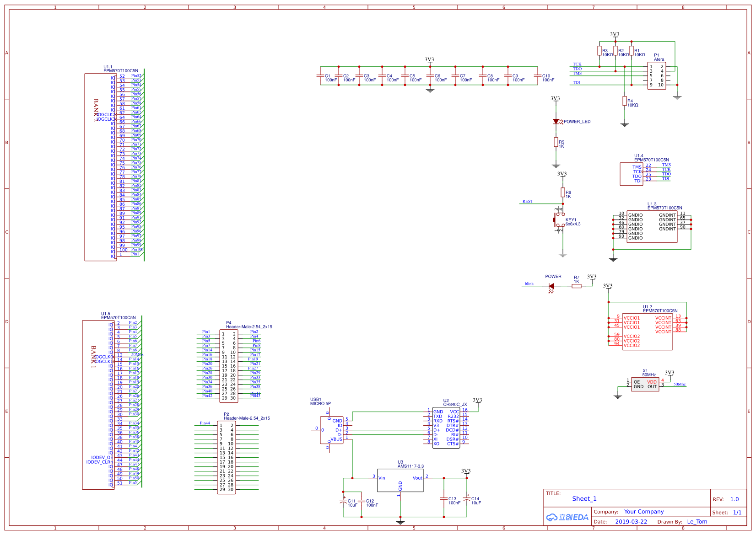Click the Your Company field
The width and height of the screenshot is (756, 535).
click(643, 512)
